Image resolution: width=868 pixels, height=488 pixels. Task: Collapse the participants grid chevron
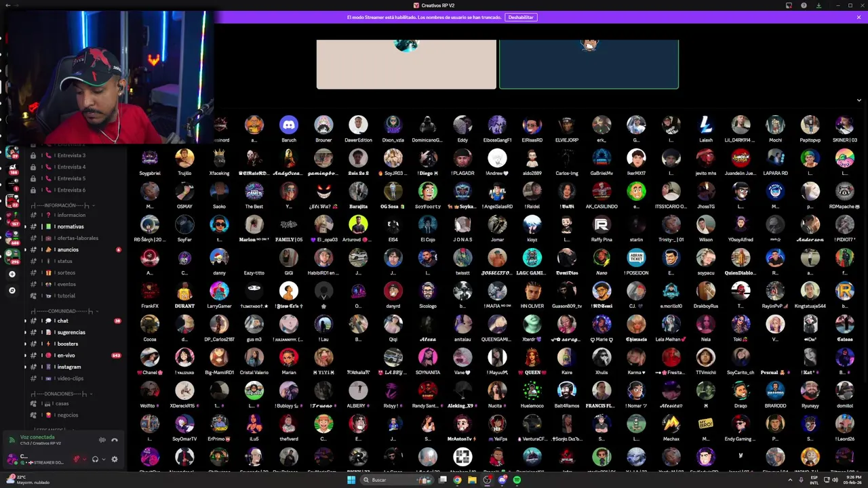[x=859, y=100]
